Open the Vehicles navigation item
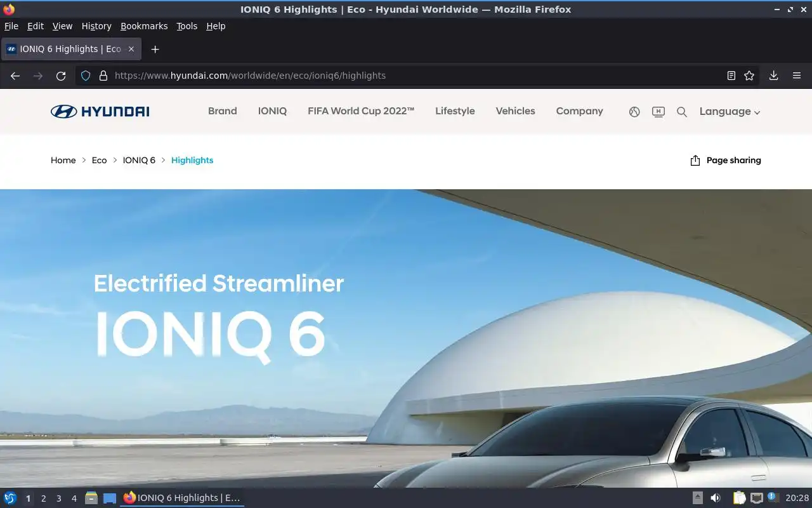The image size is (812, 508). [x=515, y=111]
